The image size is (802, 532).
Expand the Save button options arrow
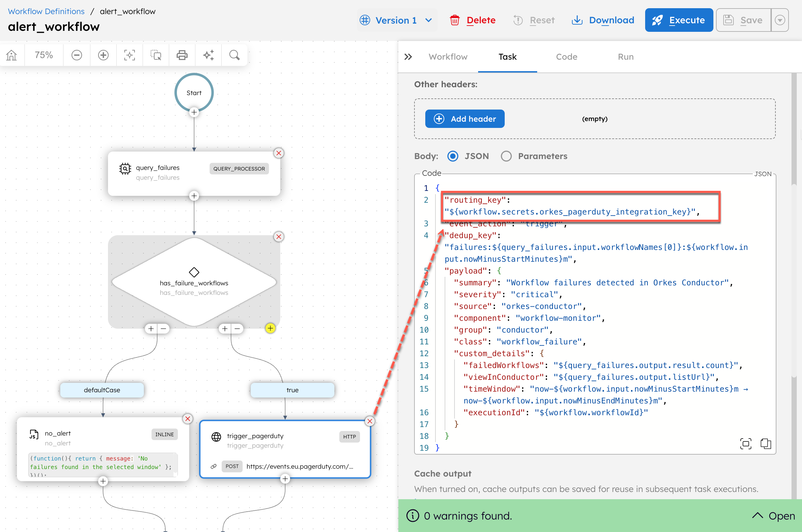[x=780, y=20]
